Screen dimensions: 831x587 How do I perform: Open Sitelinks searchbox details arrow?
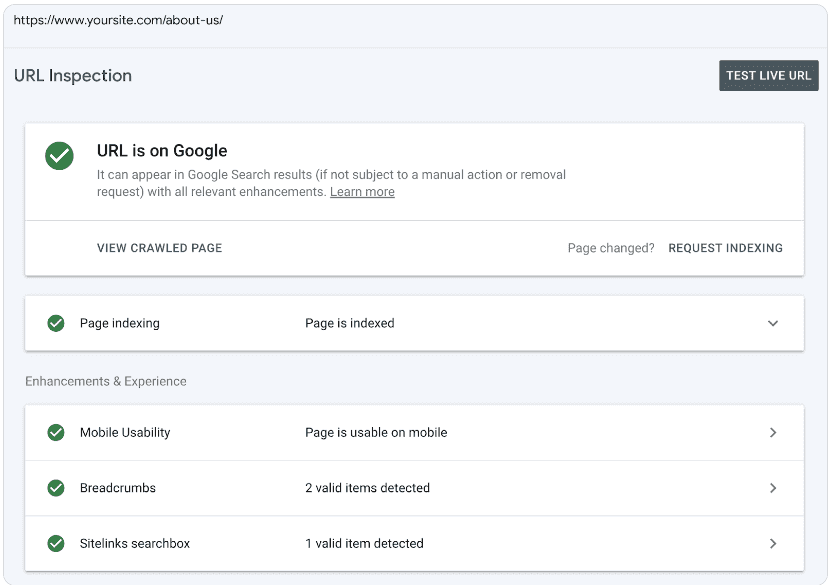772,543
